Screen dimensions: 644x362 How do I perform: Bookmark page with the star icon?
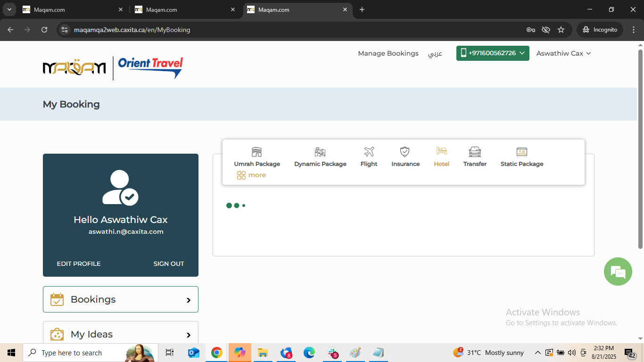click(x=561, y=30)
